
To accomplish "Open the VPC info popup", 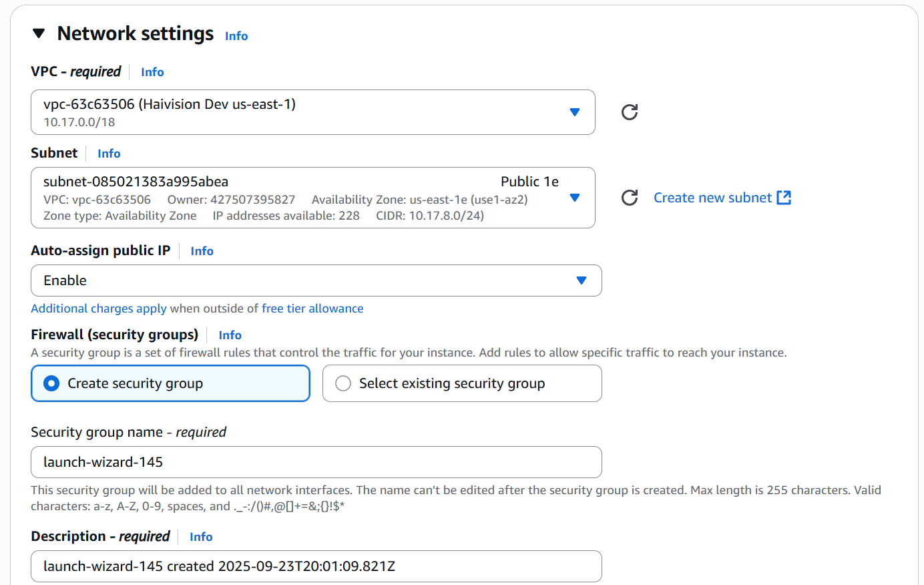I will (152, 71).
